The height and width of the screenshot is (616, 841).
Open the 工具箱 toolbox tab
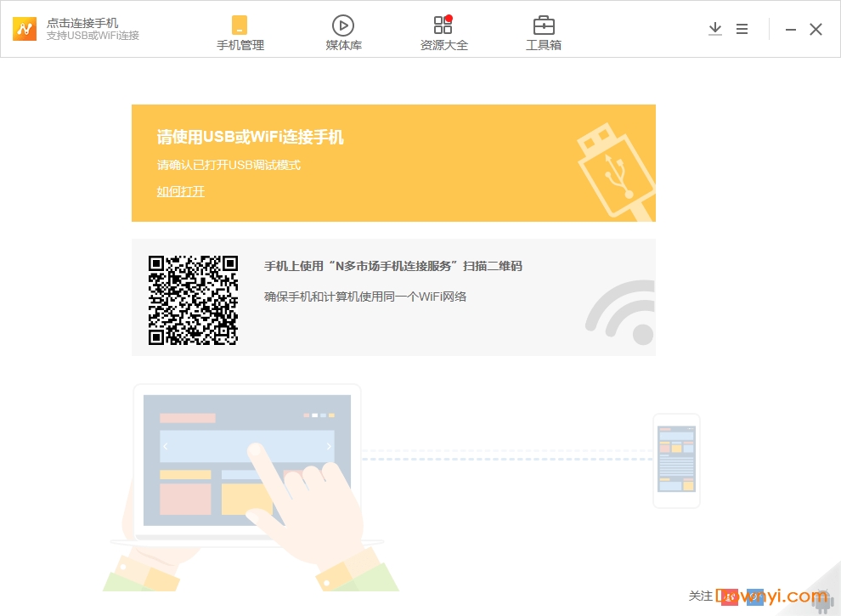544,33
